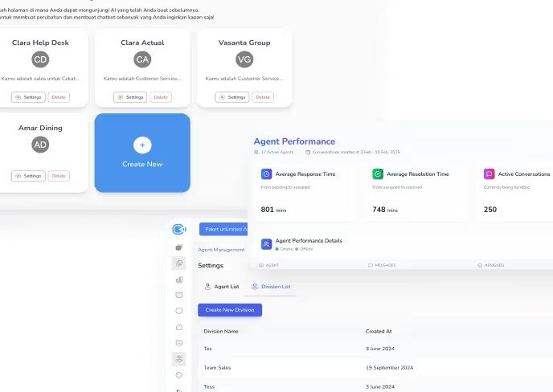Open the highlighted people group sidebar icon
The image size is (553, 392).
tap(178, 359)
